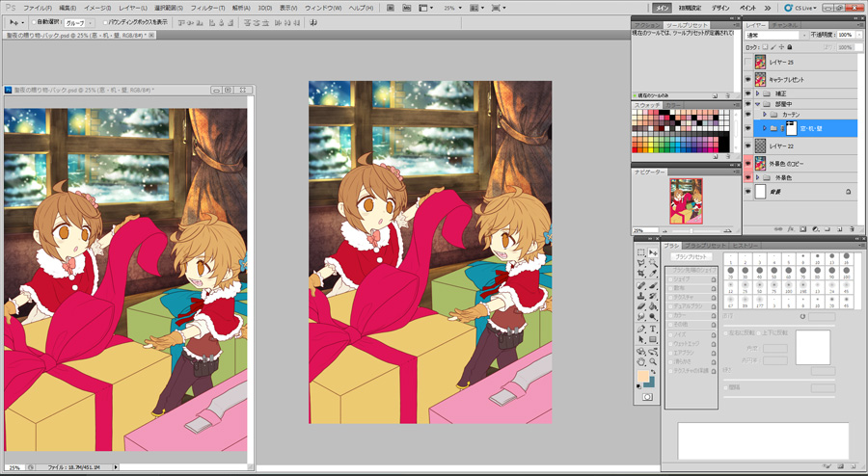Select the Rectangle shape tool

click(x=653, y=338)
